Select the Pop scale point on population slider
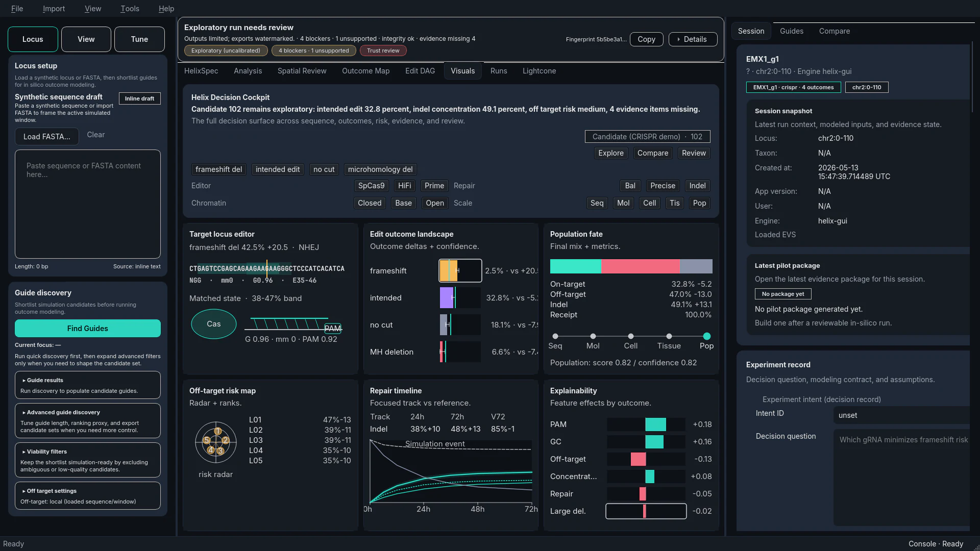The image size is (980, 551). 706,336
